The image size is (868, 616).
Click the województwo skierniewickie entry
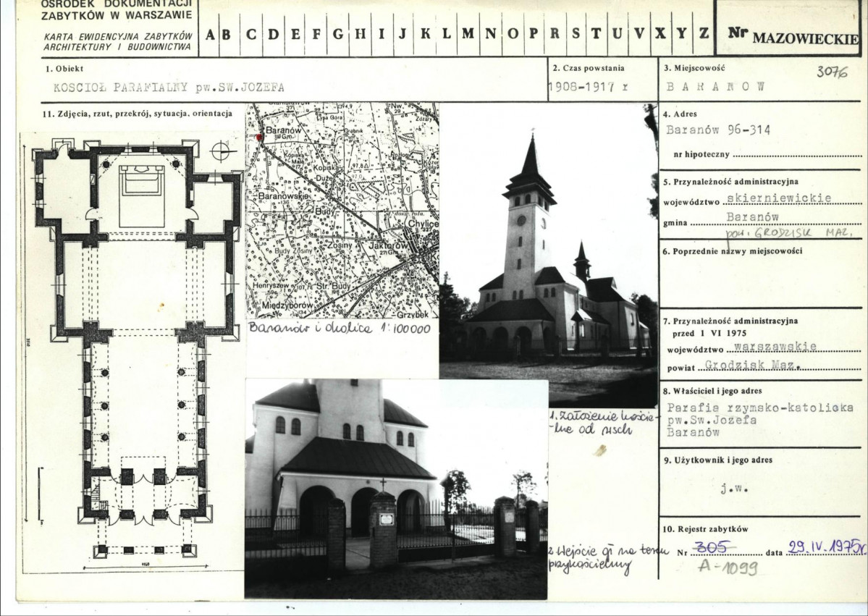tap(779, 198)
